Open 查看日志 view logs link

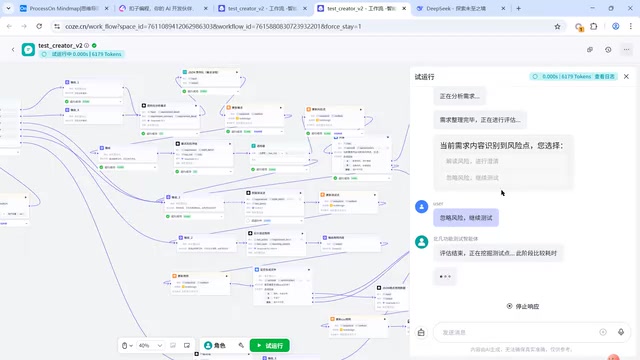point(604,76)
